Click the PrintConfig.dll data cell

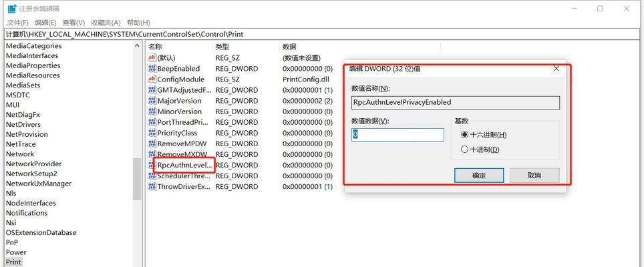[306, 79]
